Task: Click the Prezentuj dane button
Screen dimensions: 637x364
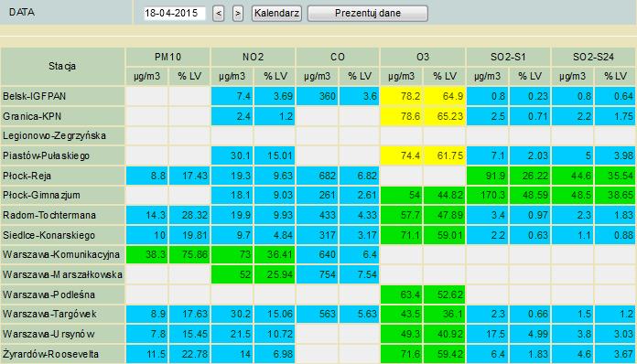Action: 368,14
